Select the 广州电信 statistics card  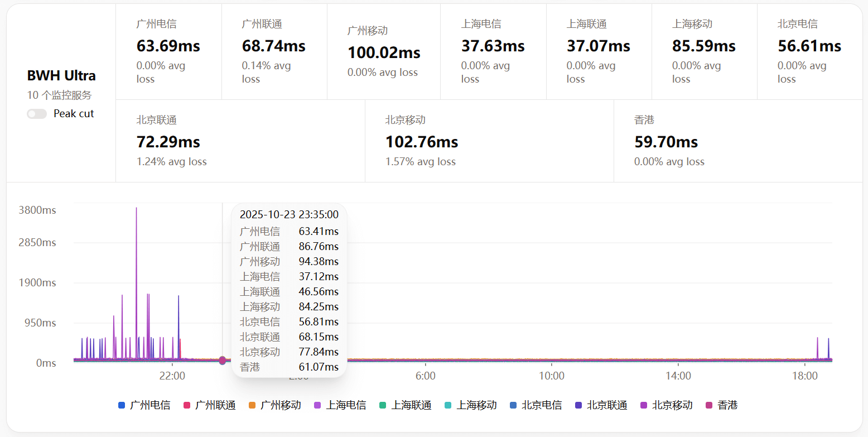point(167,50)
